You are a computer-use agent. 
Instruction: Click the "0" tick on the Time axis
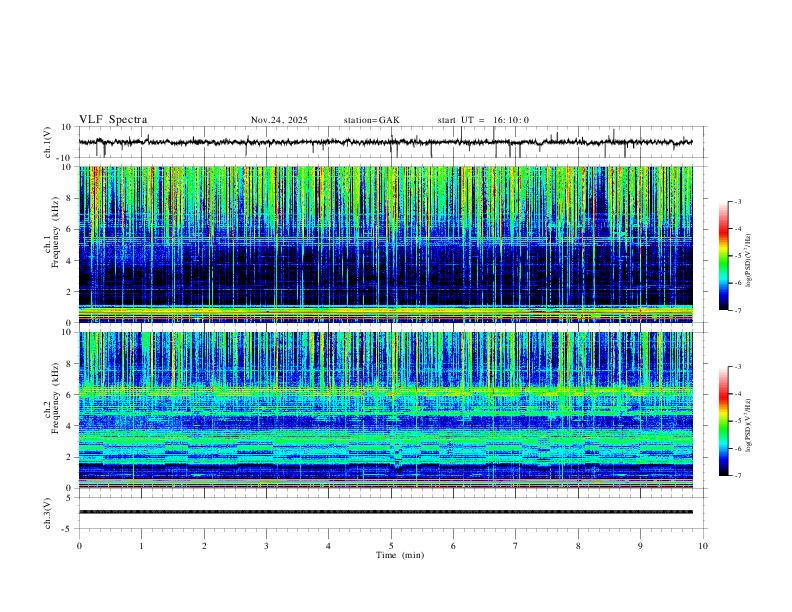(x=79, y=546)
